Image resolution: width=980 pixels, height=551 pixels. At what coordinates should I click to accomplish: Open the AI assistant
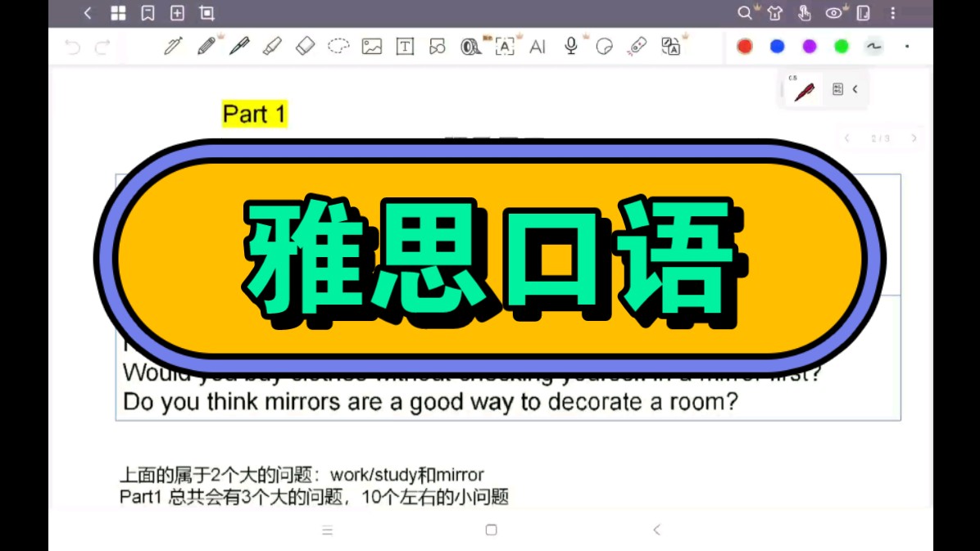pos(538,46)
